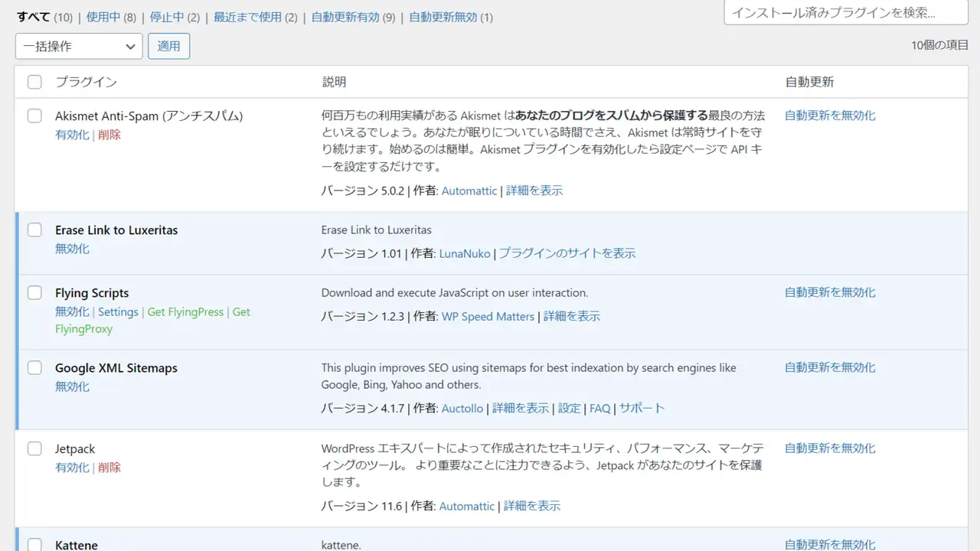Click the 自動更新 column header
This screenshot has width=980, height=551.
(809, 82)
